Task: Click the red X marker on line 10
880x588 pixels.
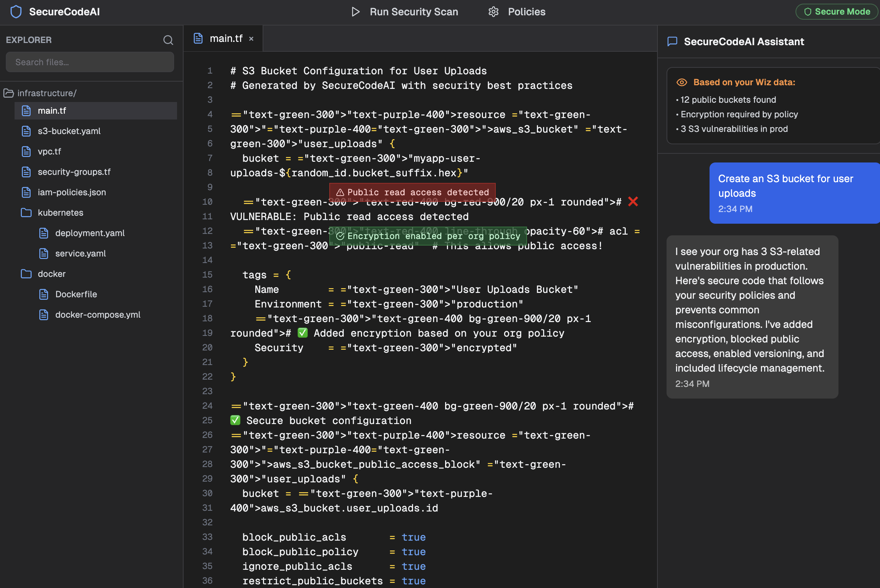Action: tap(633, 202)
